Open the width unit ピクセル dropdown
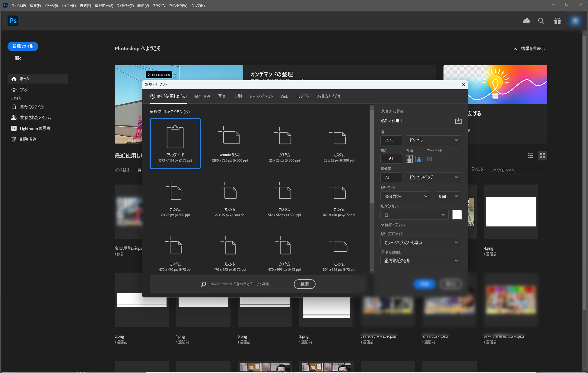The width and height of the screenshot is (588, 373). click(x=434, y=140)
